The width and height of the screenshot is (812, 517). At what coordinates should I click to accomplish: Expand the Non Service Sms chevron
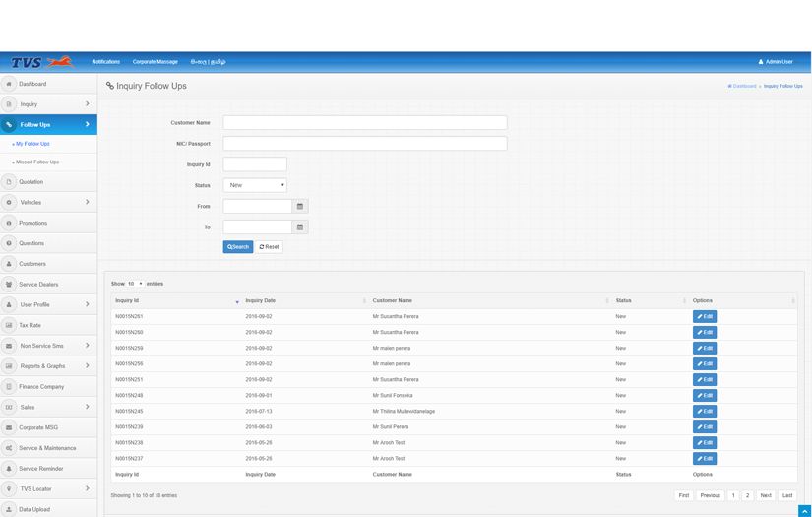point(87,345)
